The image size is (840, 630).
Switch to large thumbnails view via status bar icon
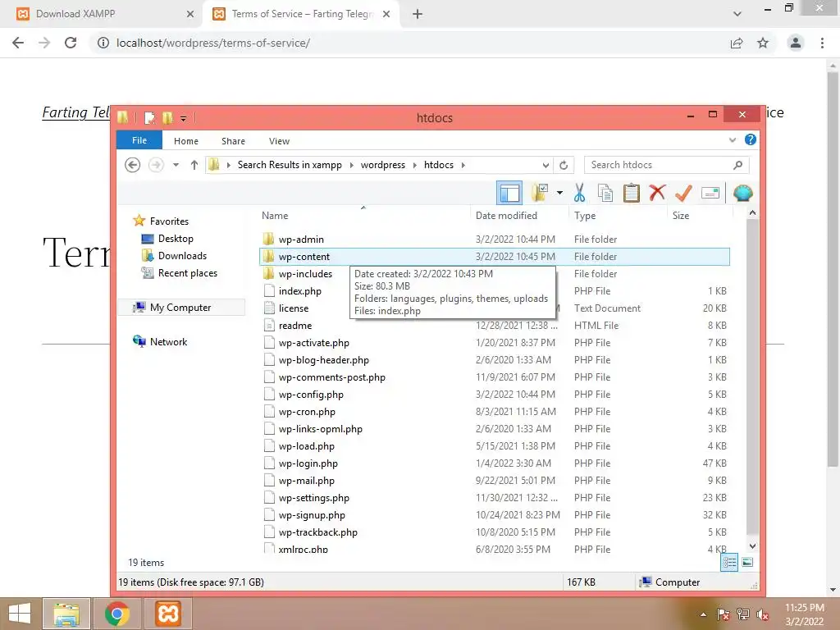pos(747,563)
